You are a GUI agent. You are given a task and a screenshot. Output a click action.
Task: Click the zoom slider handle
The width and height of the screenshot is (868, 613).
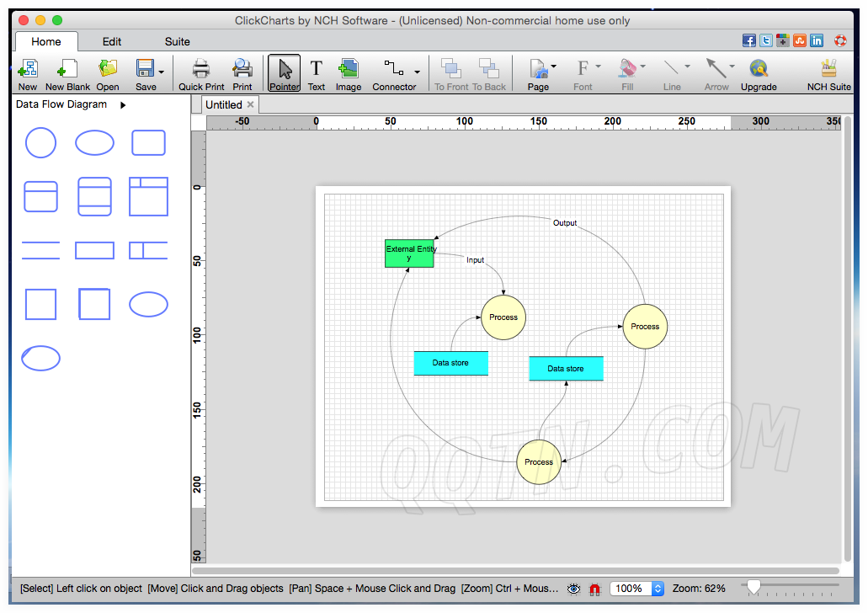754,586
